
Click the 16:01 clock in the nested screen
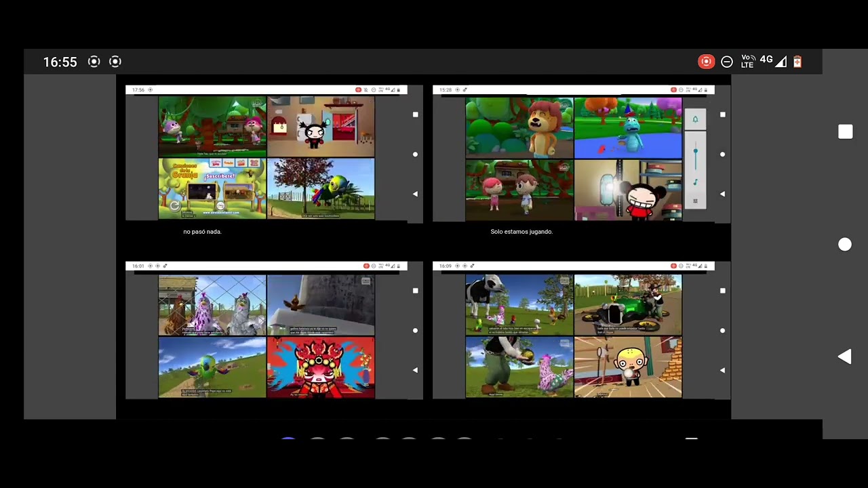(138, 266)
